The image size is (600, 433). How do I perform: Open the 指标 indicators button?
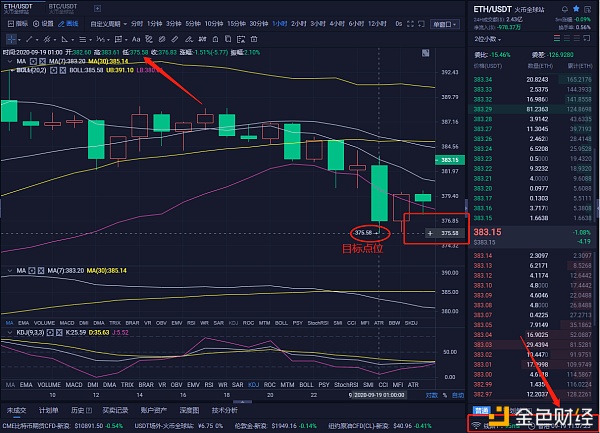(18, 24)
